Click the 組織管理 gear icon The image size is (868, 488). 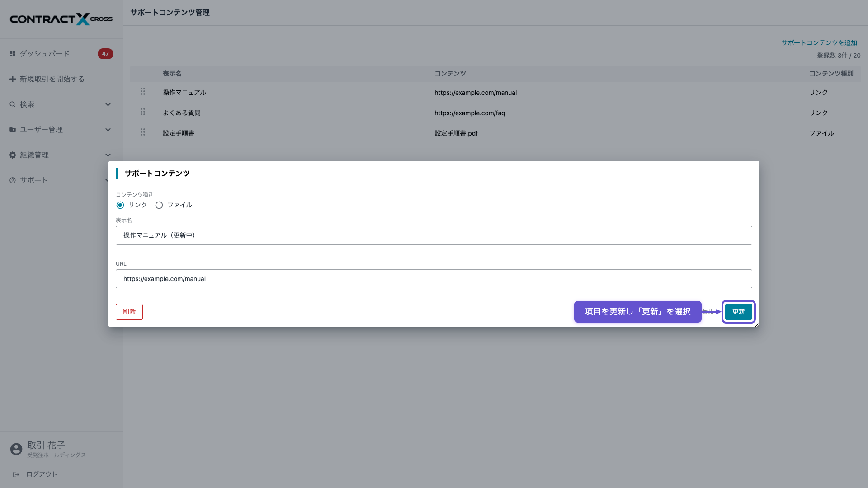tap(13, 155)
